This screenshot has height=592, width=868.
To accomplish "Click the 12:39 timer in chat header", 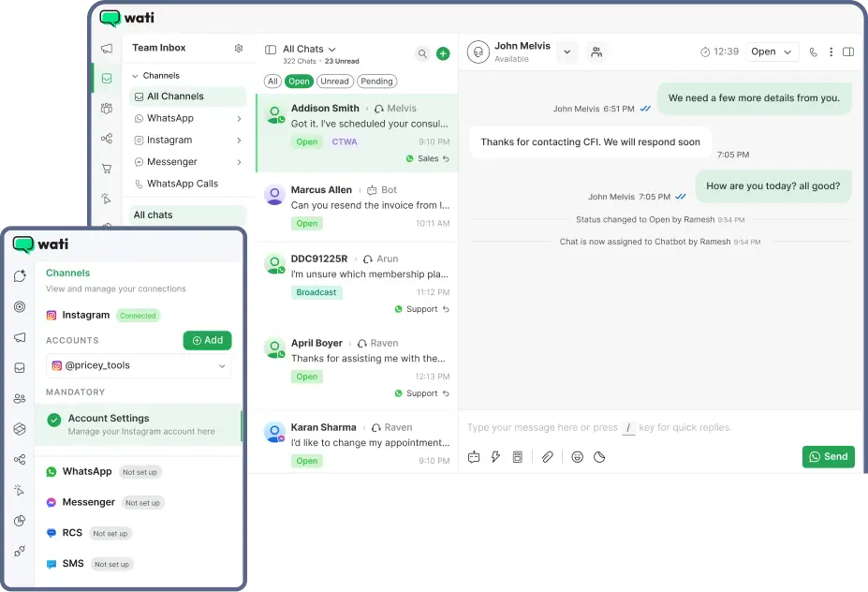I will (720, 52).
